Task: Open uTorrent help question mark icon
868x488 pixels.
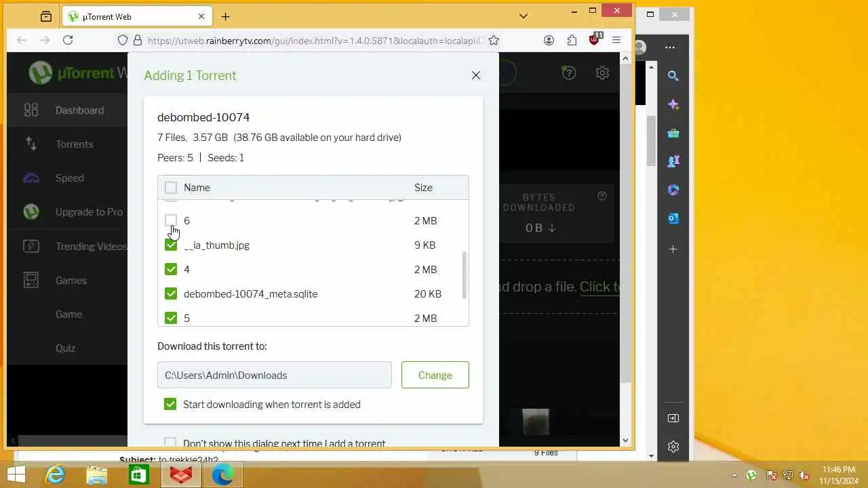Action: click(569, 73)
